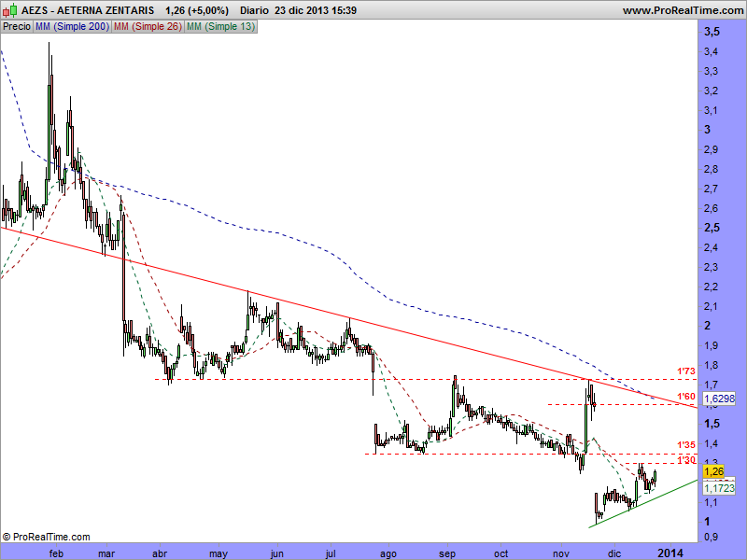Viewport: 747px width, 560px height.
Task: Click the jun month label on time axis
Action: 276,554
